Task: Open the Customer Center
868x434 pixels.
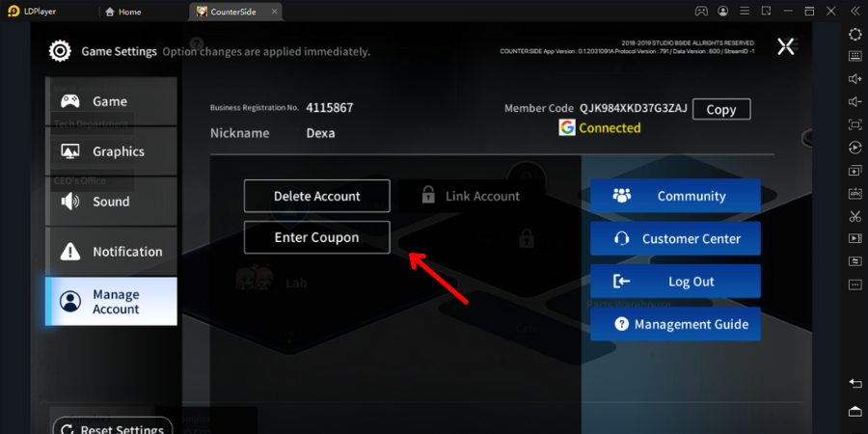Action: [x=675, y=238]
